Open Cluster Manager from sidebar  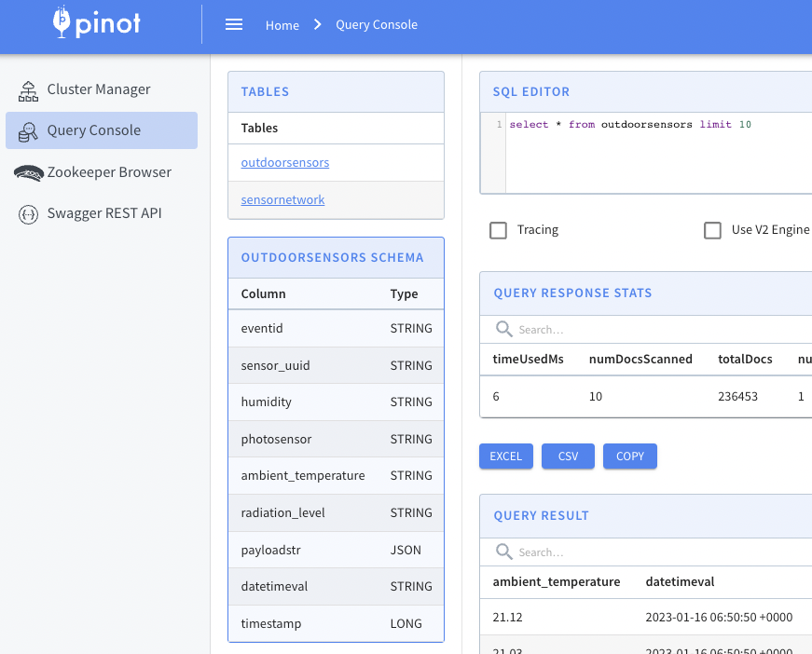(x=99, y=89)
